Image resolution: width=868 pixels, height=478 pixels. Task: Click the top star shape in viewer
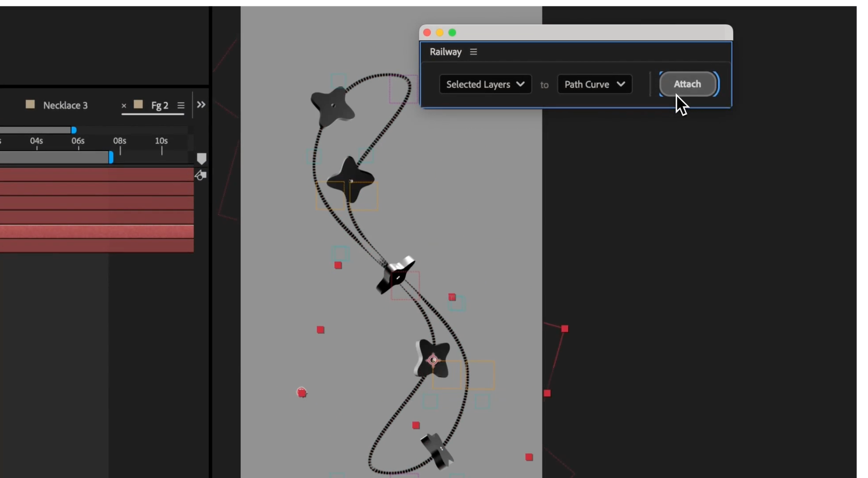click(332, 106)
